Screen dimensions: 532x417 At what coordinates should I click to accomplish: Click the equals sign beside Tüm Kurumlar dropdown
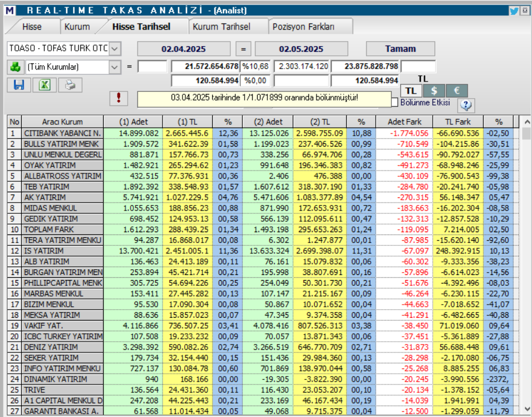click(129, 67)
